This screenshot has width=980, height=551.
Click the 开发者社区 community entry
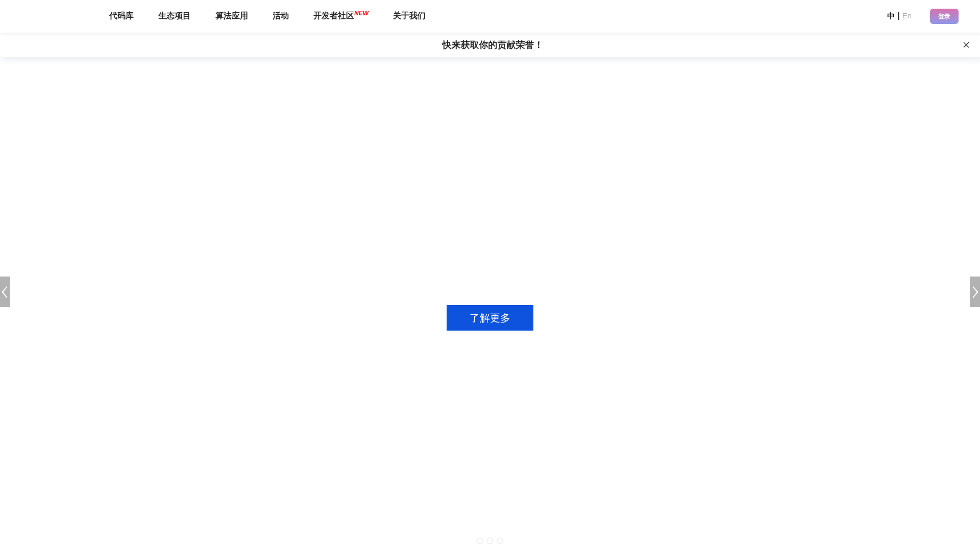[333, 16]
